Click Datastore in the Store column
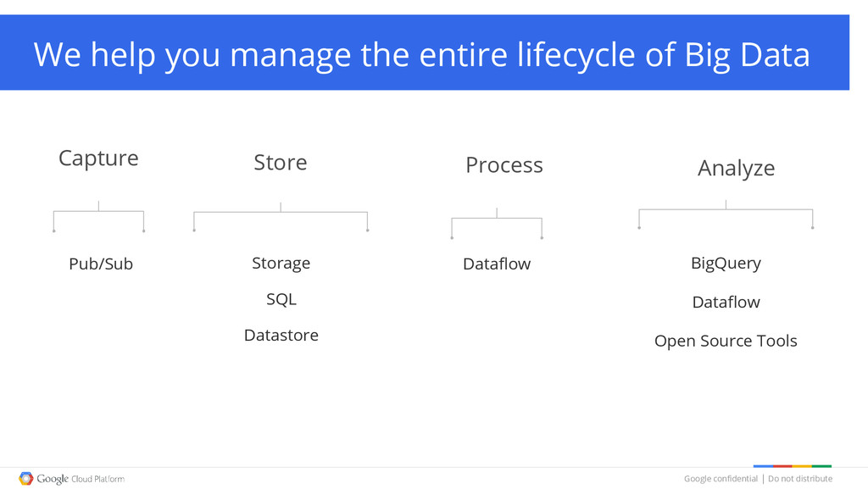868x489 pixels. (x=281, y=336)
